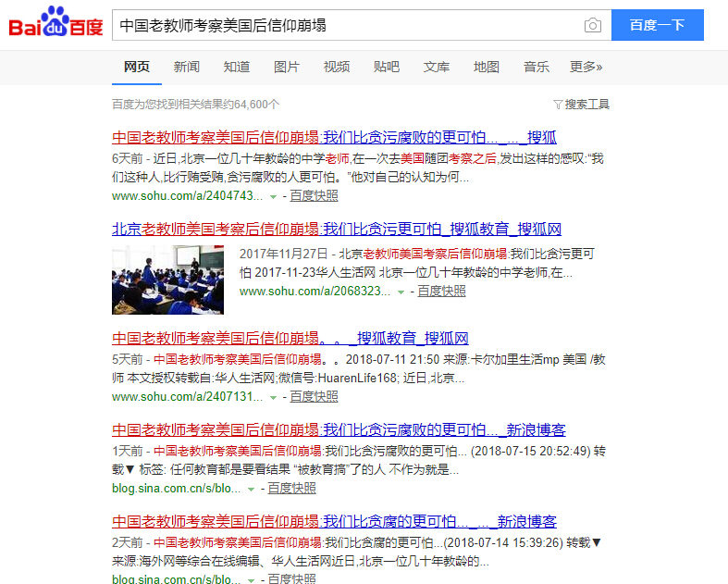
Task: Open 搜索工具 filter options
Action: coord(581,105)
